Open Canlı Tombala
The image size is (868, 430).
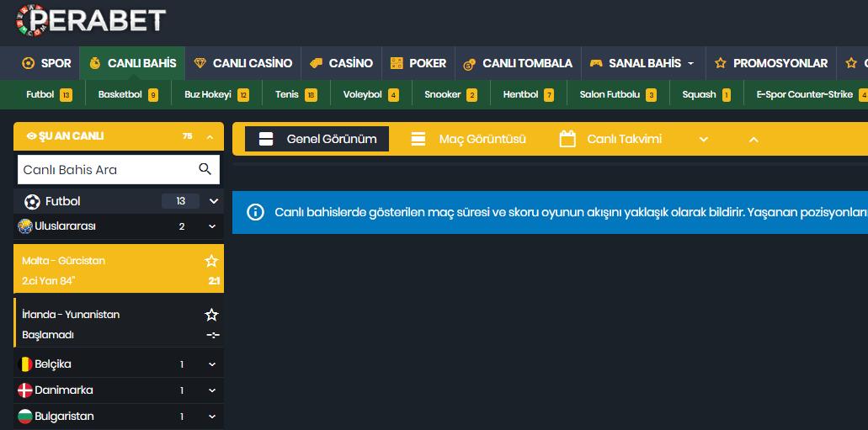518,63
